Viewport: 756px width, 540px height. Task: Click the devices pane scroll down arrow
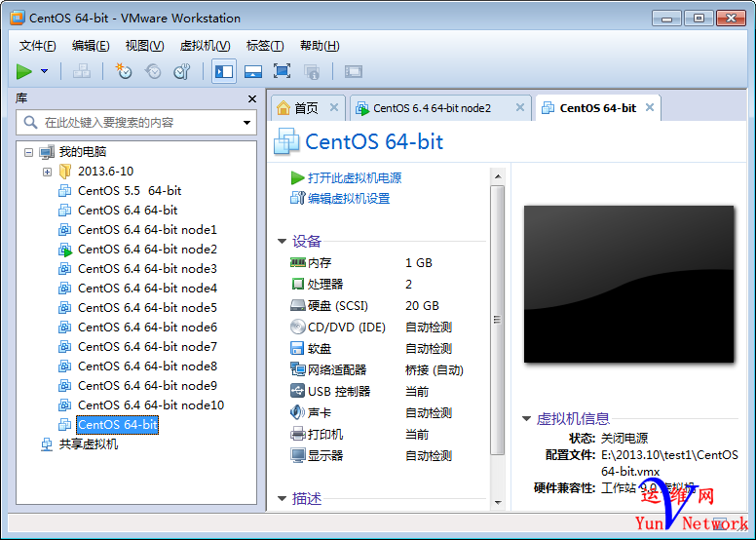(x=498, y=502)
